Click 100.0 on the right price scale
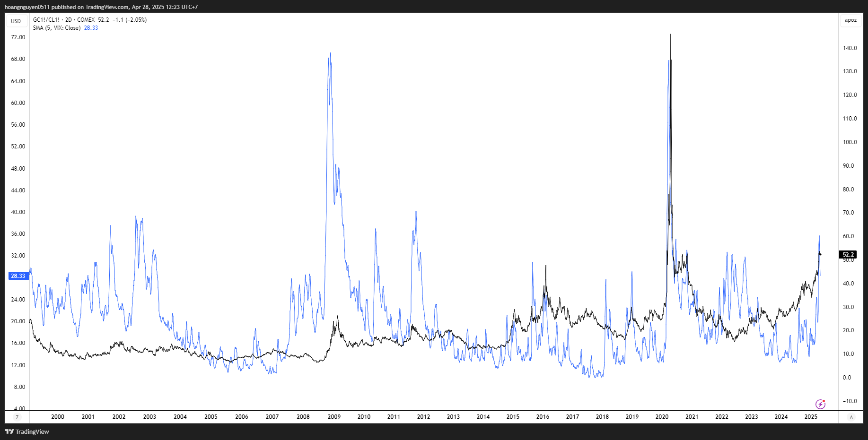Image resolution: width=868 pixels, height=440 pixels. tap(850, 142)
